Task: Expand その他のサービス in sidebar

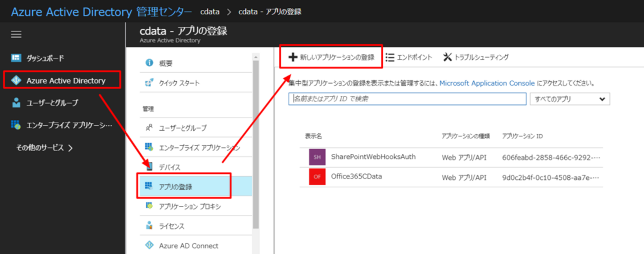Action: pyautogui.click(x=45, y=148)
